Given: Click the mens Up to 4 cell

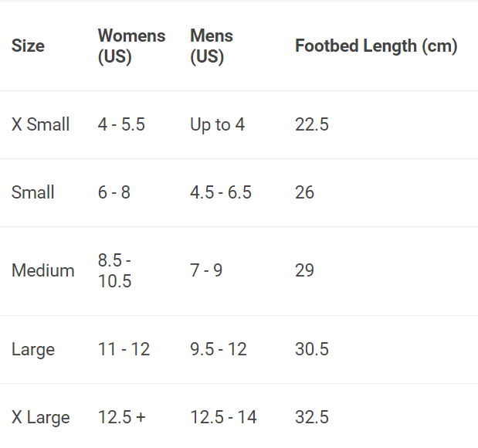Looking at the screenshot, I should coord(218,124).
